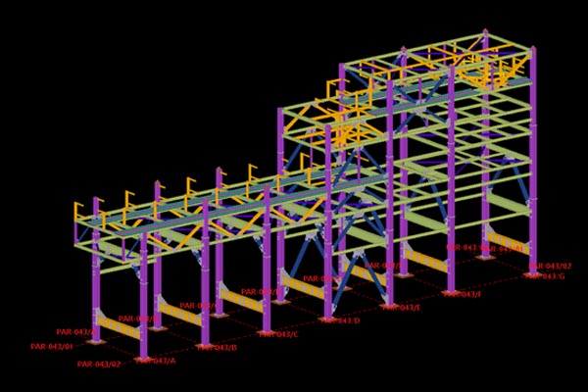Click the base plate of leftmost rear column
Screen dimensions: 588x392
95,342
